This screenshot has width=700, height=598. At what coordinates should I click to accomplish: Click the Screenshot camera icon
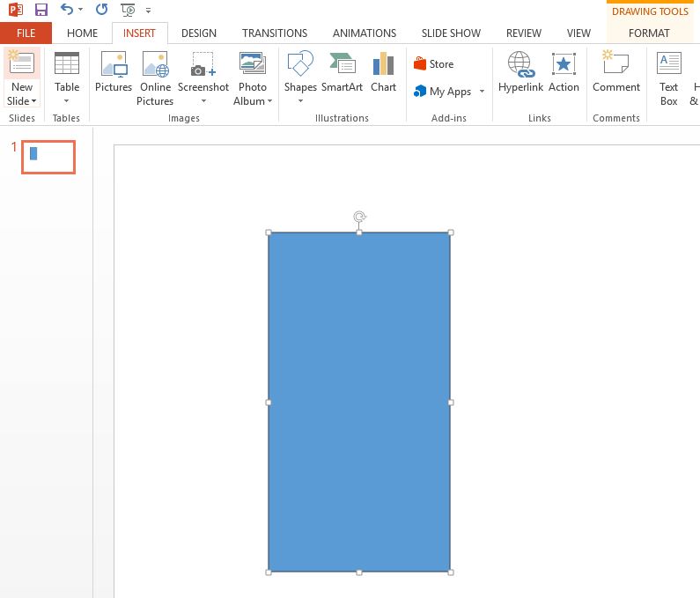pyautogui.click(x=203, y=64)
